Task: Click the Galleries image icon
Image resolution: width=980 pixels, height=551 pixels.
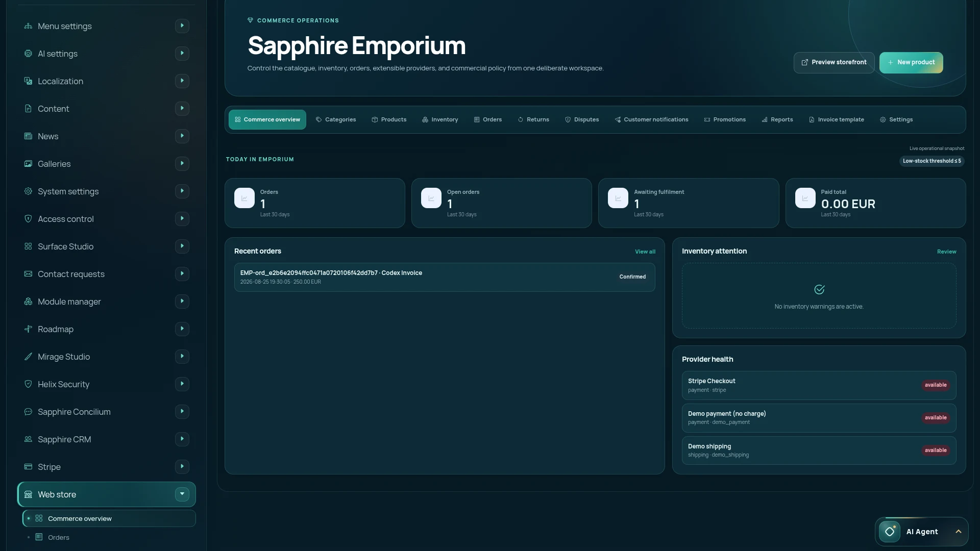Action: 28,164
